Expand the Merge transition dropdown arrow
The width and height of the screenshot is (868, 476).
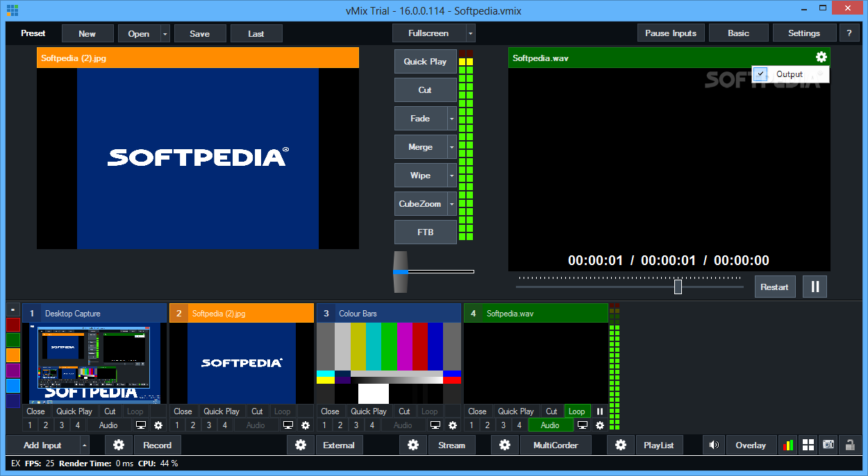coord(452,147)
